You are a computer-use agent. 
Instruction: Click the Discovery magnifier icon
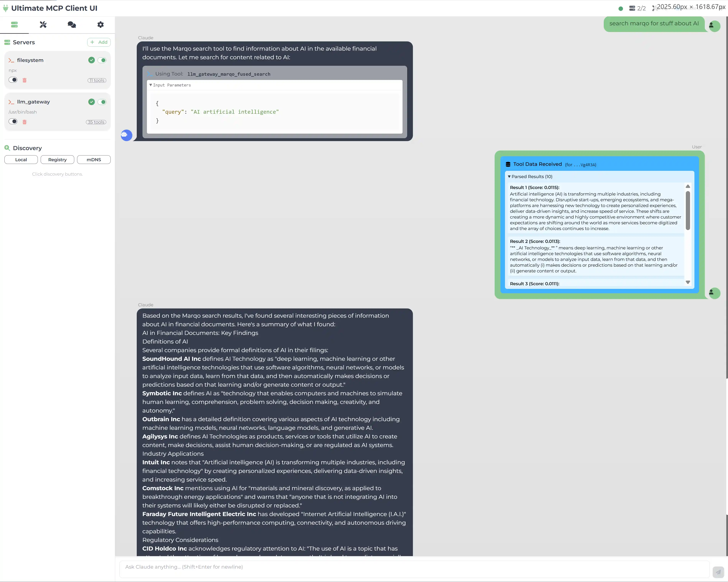coord(7,148)
